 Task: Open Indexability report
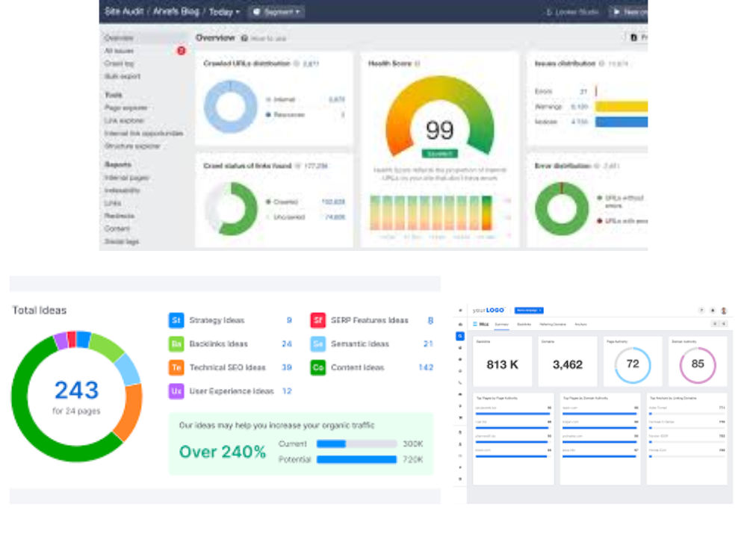[x=122, y=190]
